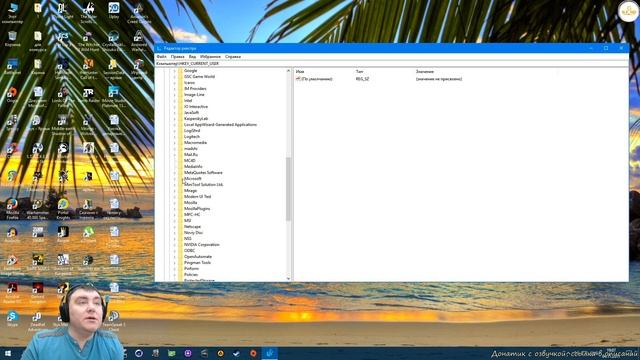
Task: Click the Тип column header
Action: [x=360, y=71]
